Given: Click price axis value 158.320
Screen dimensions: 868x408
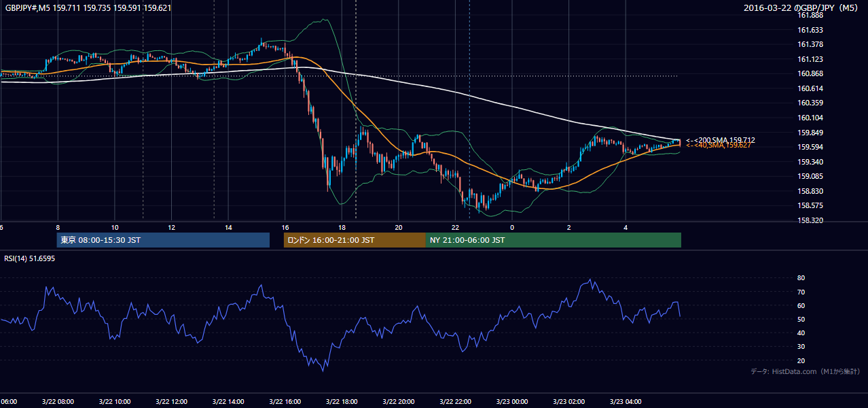Looking at the screenshot, I should [810, 220].
